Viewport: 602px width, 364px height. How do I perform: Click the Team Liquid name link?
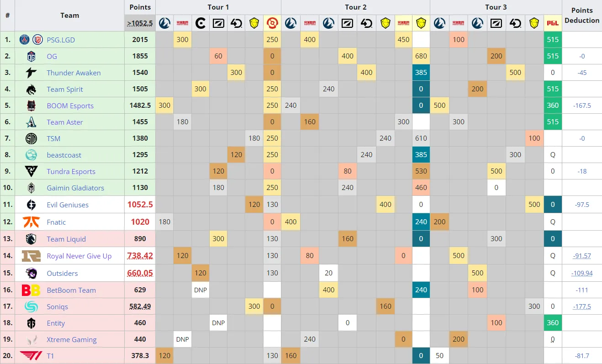click(x=66, y=239)
